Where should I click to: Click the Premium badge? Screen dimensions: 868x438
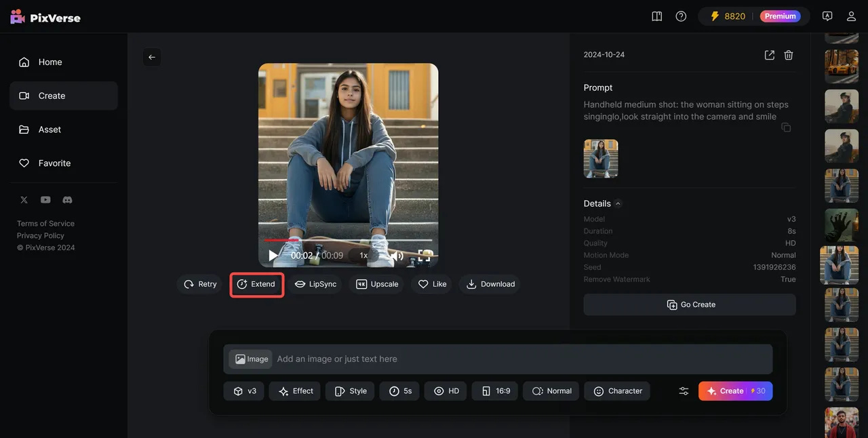pos(780,16)
